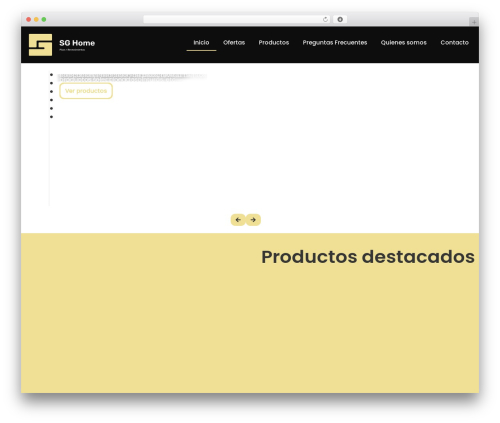Image resolution: width=500 pixels, height=423 pixels.
Task: Advance slider with right arrow
Action: click(253, 220)
